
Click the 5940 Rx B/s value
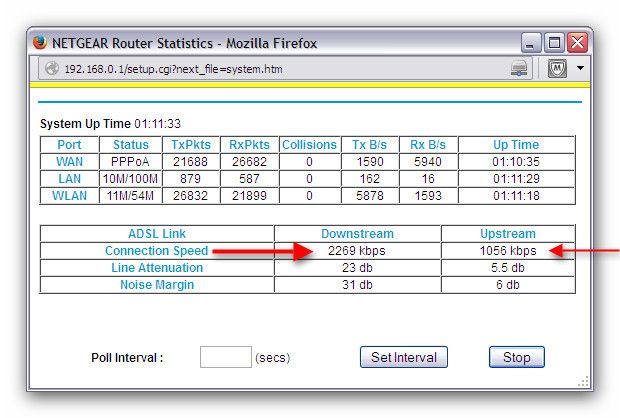pos(428,162)
